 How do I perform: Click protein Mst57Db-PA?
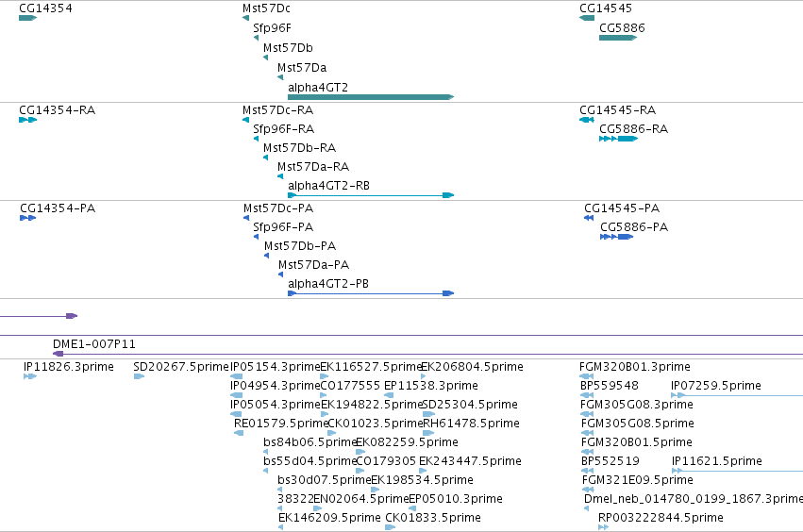point(299,246)
